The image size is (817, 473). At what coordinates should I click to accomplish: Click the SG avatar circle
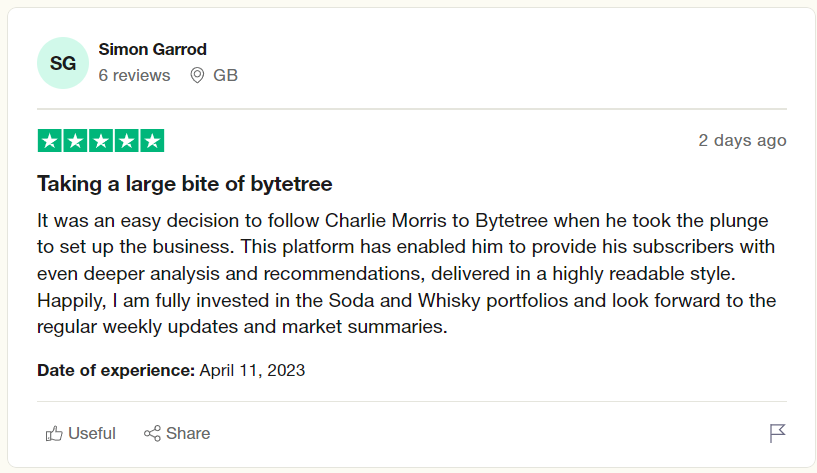[x=62, y=63]
